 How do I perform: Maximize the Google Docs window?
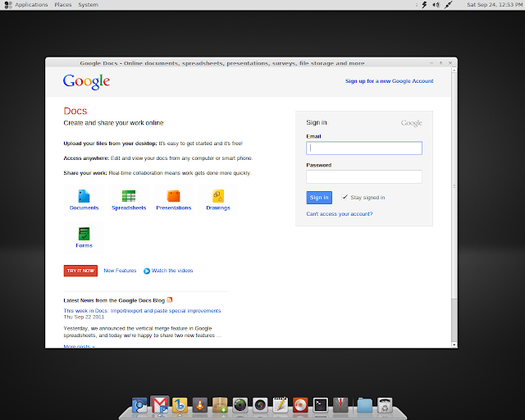(x=441, y=63)
